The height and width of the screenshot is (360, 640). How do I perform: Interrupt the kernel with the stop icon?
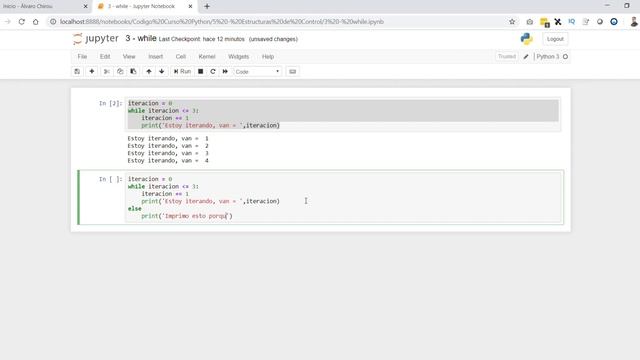click(200, 71)
